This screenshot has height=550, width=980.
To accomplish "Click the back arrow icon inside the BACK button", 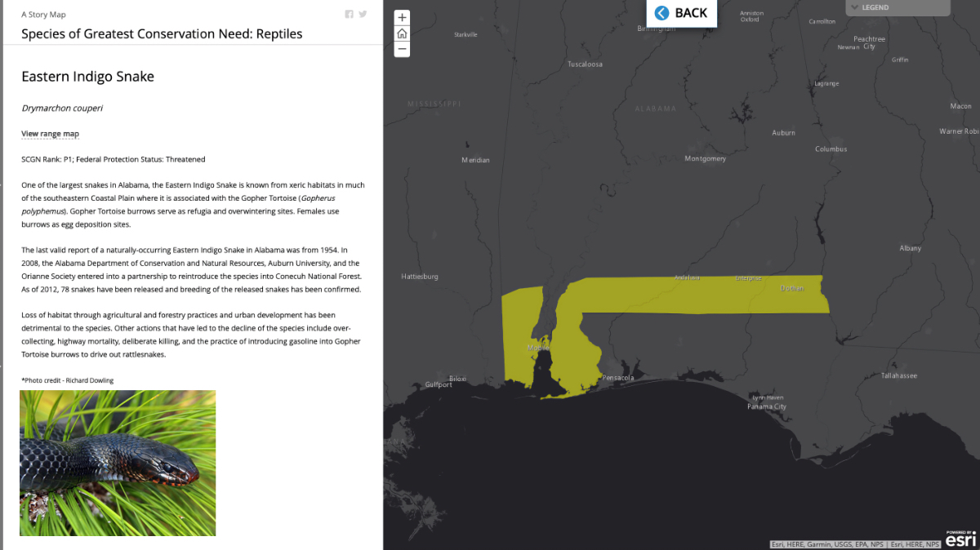I will click(662, 12).
